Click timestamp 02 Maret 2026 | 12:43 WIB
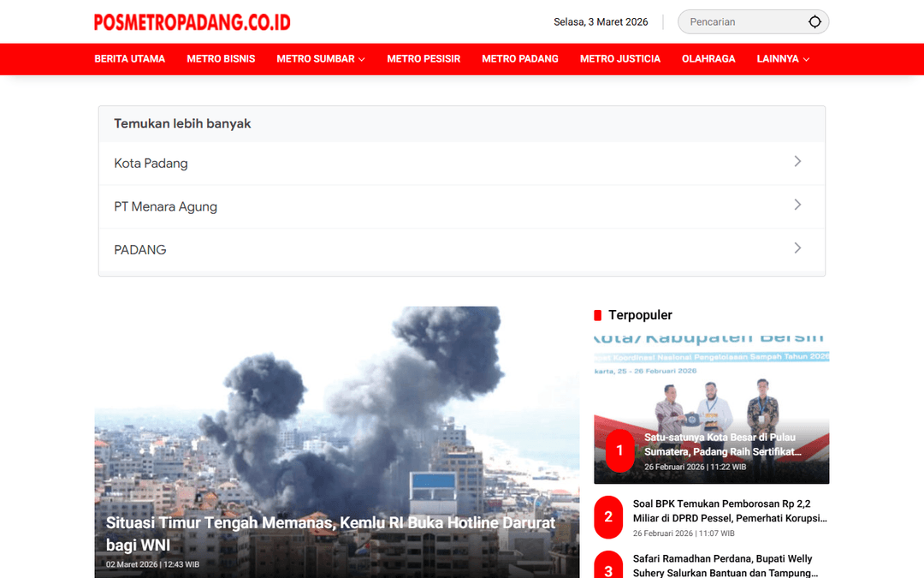Image resolution: width=924 pixels, height=578 pixels. [152, 564]
